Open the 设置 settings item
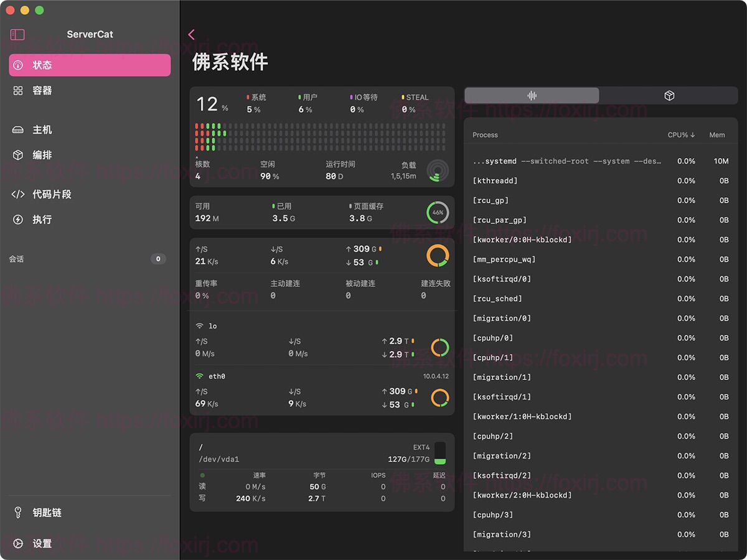The image size is (747, 560). point(42,544)
